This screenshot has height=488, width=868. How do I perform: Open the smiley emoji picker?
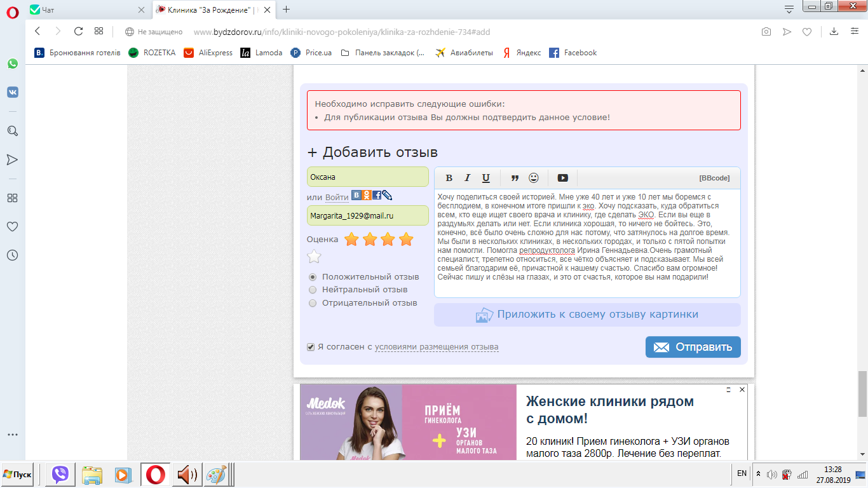[x=534, y=178]
